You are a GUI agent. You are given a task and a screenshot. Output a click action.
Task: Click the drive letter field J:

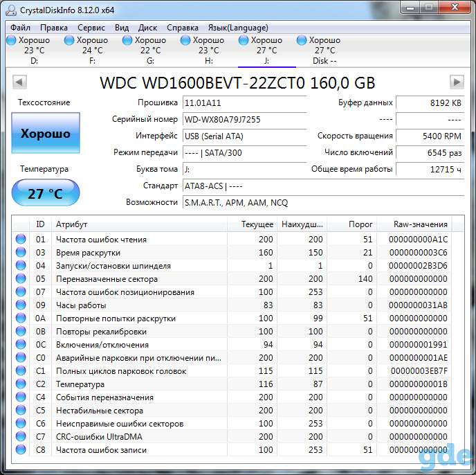244,169
